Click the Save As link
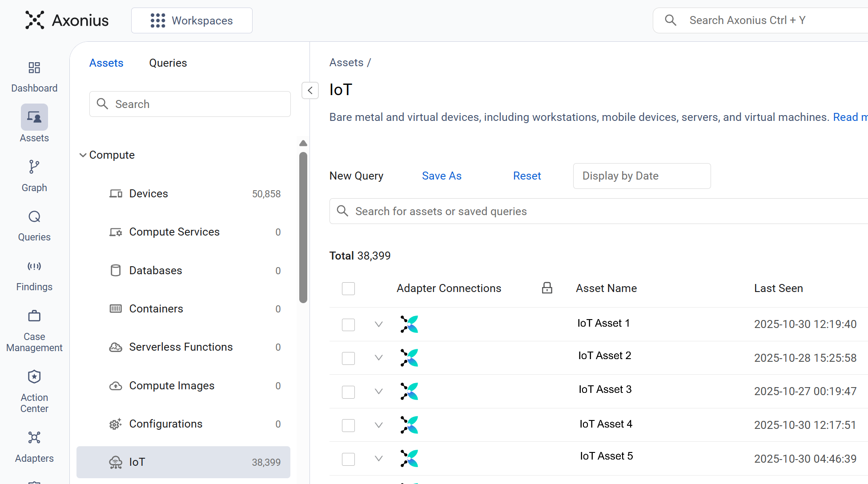Screen dimensions: 868x484 [441, 176]
